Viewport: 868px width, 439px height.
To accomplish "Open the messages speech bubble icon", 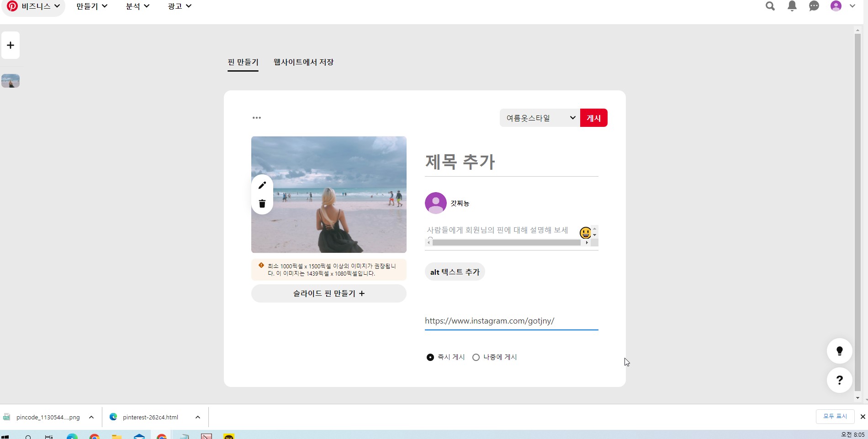I will click(814, 6).
